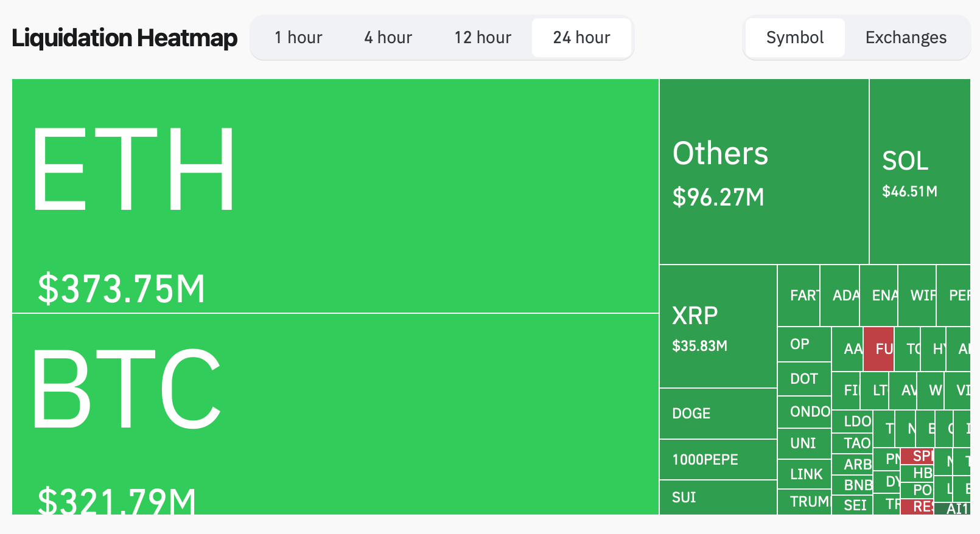Click the UNI tile
This screenshot has width=980, height=534.
(x=804, y=443)
